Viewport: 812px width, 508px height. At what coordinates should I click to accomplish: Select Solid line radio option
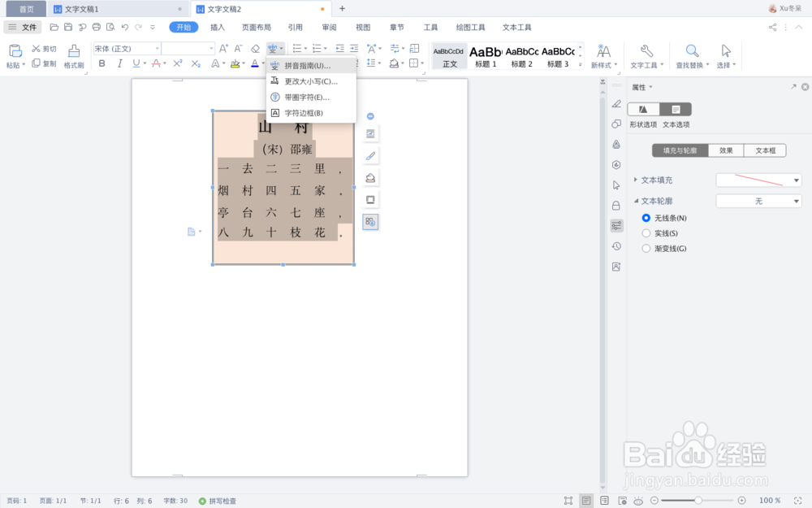pyautogui.click(x=646, y=233)
